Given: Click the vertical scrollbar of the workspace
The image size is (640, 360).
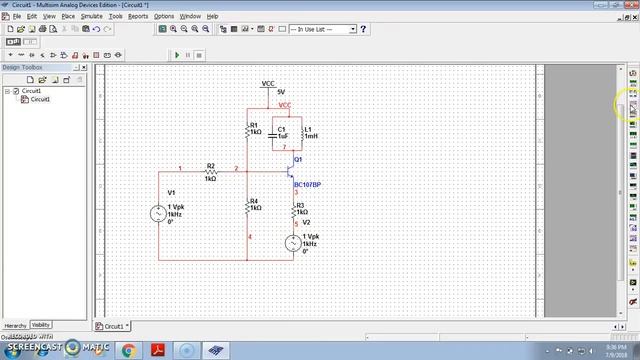Looking at the screenshot, I should [x=621, y=192].
